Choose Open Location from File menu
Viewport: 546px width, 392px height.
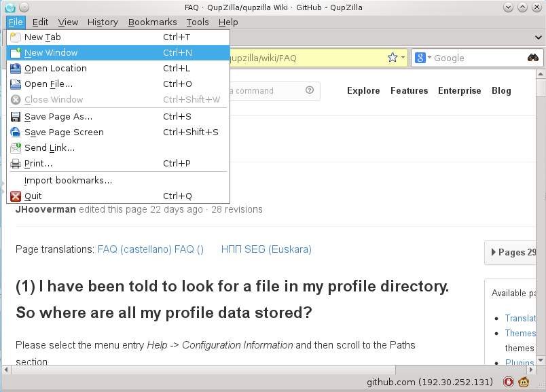click(x=118, y=69)
